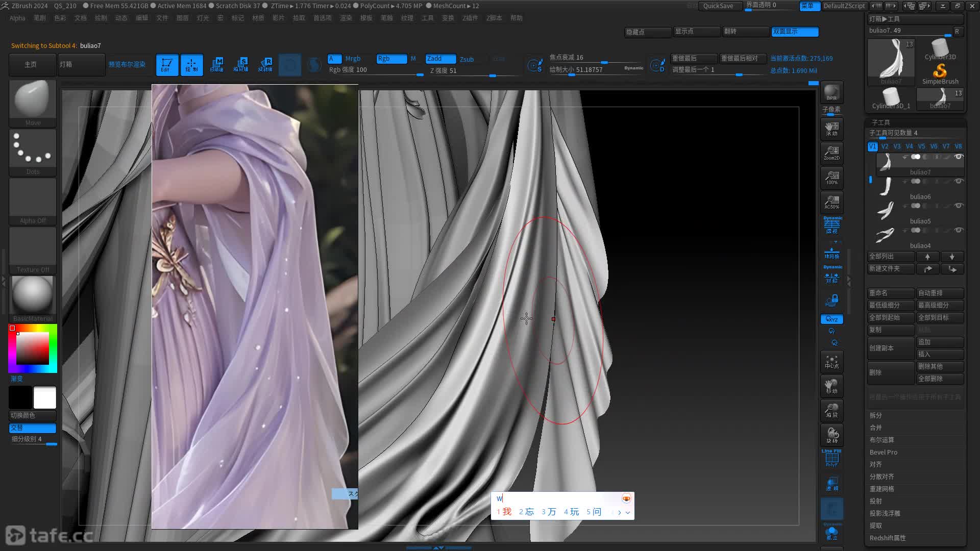
Task: Activate the Edit mode button
Action: click(x=167, y=65)
